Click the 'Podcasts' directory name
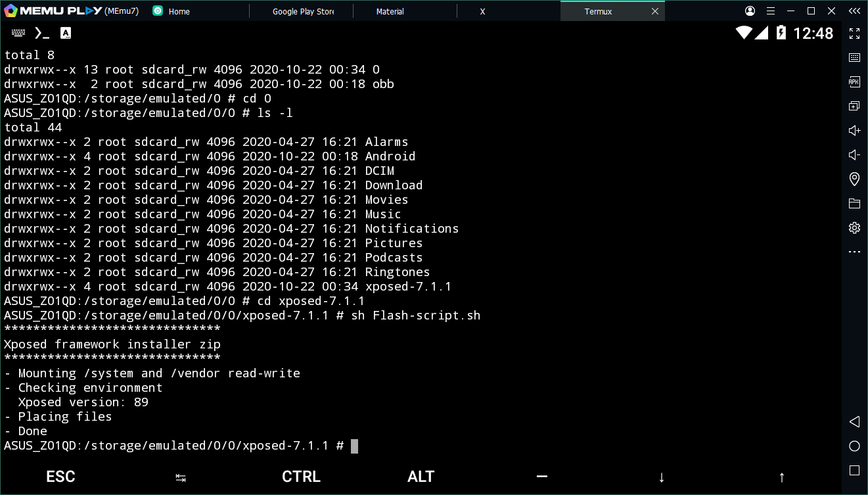 tap(394, 258)
